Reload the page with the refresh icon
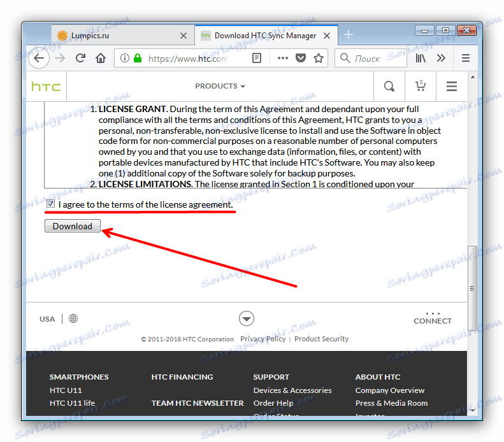 point(80,58)
